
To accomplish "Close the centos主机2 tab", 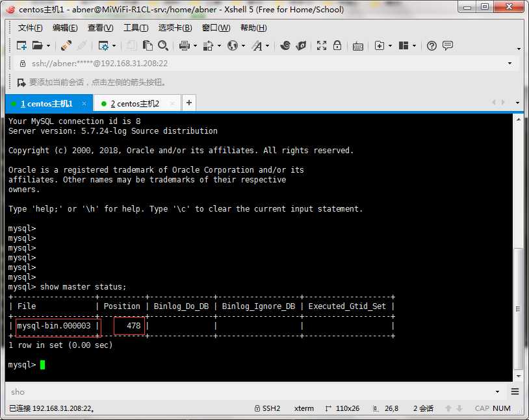I will pos(172,104).
